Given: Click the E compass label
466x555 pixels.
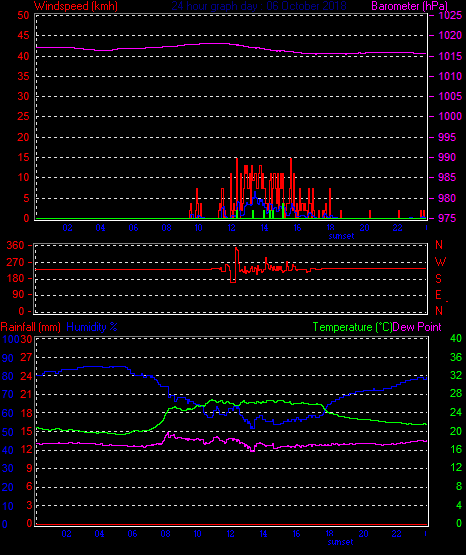Looking at the screenshot, I should pos(439,295).
